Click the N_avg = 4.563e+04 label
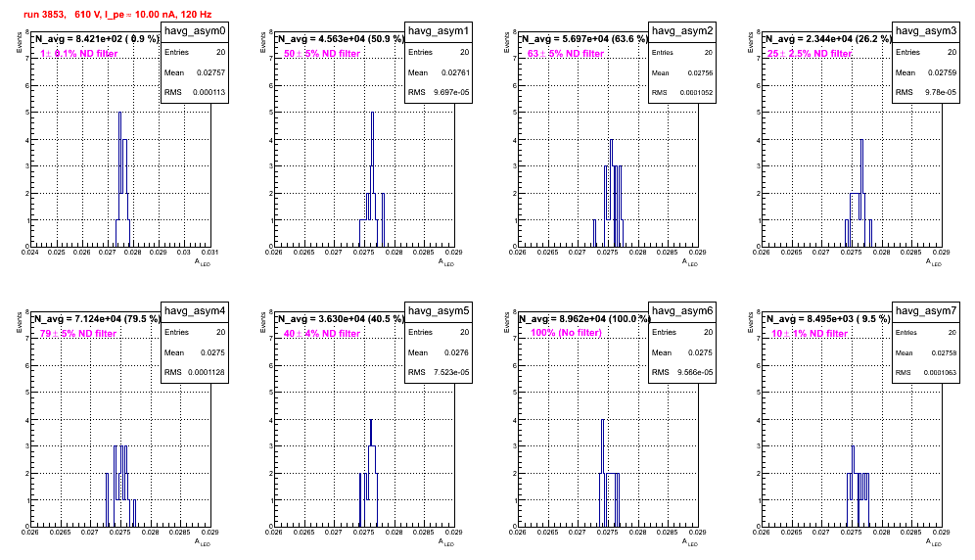 [341, 38]
